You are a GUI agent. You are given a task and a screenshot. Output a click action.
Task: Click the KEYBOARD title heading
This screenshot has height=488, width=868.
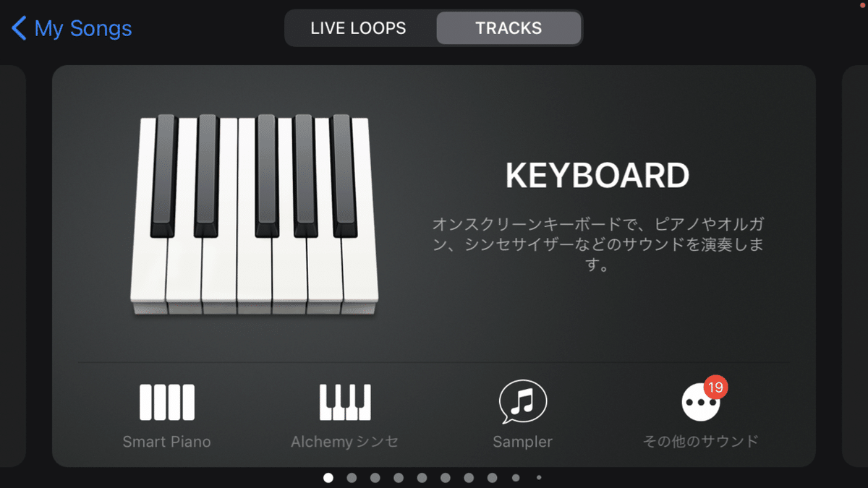(597, 176)
